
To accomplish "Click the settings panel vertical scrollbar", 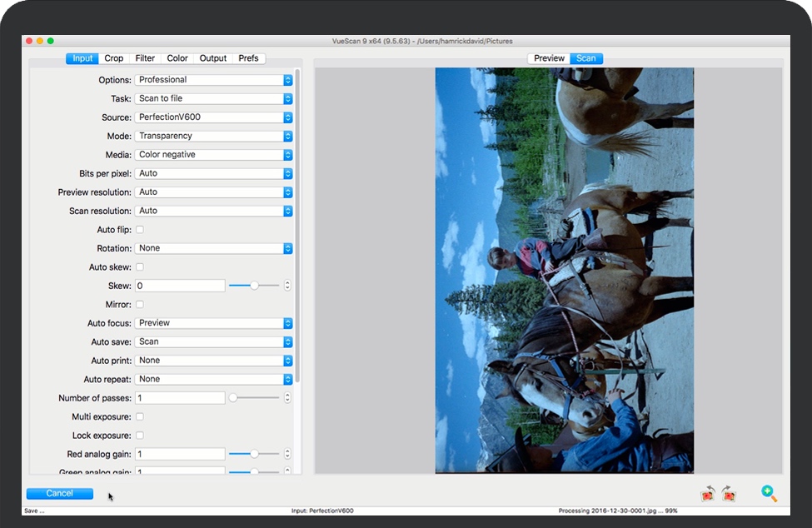I will 297,225.
